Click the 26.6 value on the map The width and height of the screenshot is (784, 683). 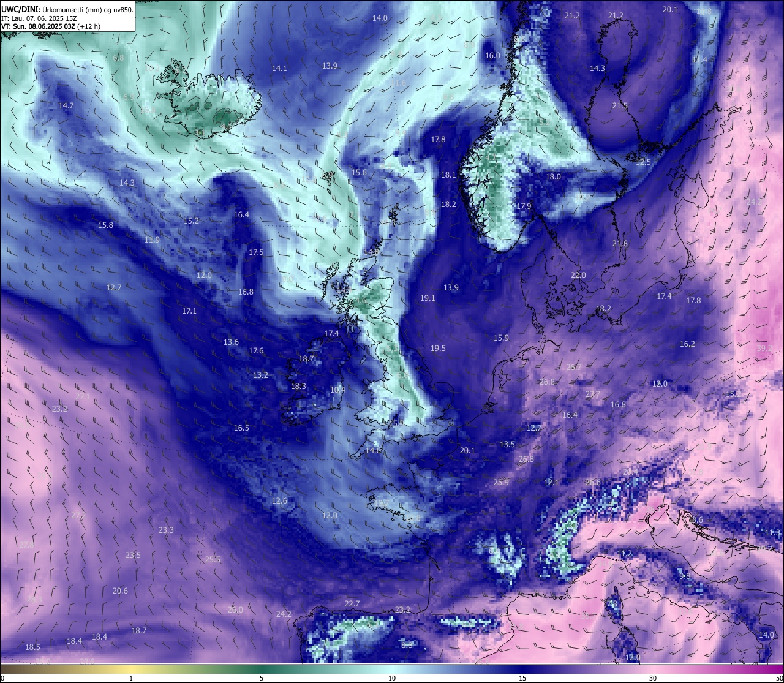point(593,483)
